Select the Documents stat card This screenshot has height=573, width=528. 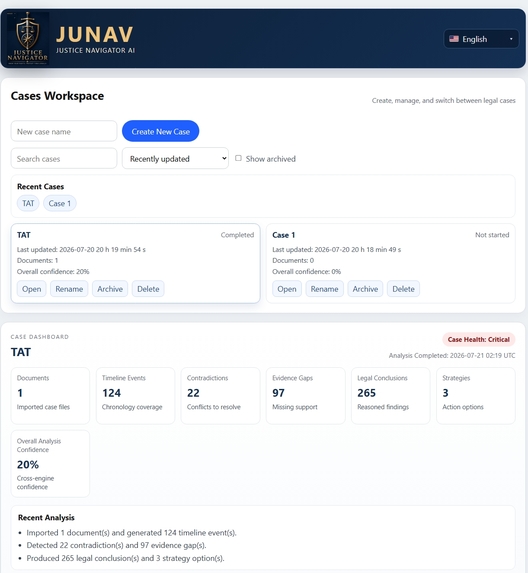50,396
